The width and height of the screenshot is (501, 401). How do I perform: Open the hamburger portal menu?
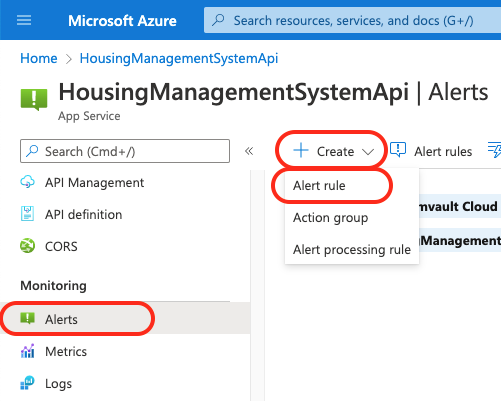(x=24, y=20)
